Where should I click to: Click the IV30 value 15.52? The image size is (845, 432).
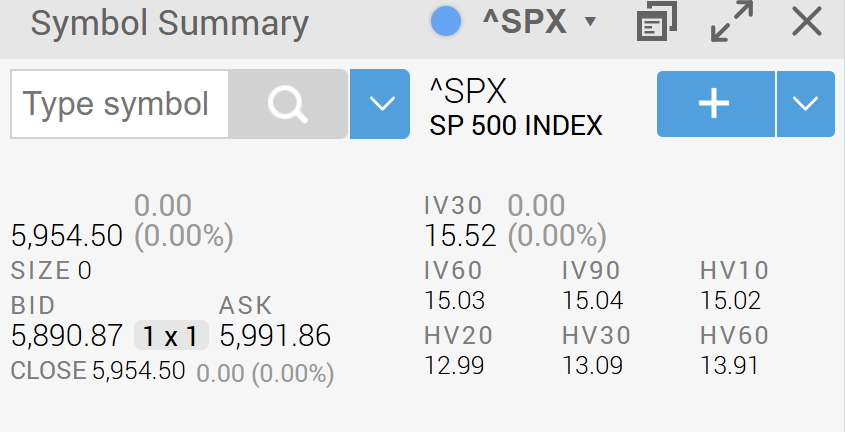click(x=460, y=236)
